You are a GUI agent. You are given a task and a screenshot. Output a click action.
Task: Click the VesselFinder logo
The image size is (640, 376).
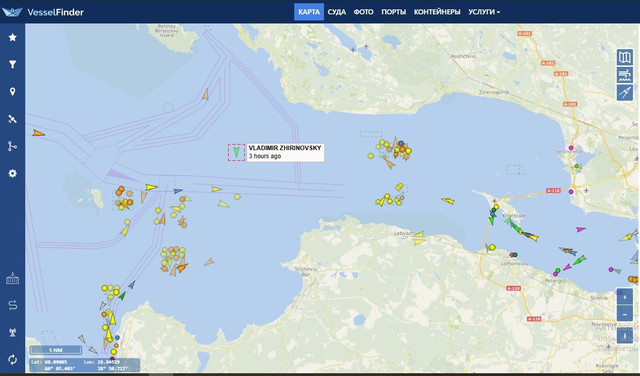click(x=43, y=12)
